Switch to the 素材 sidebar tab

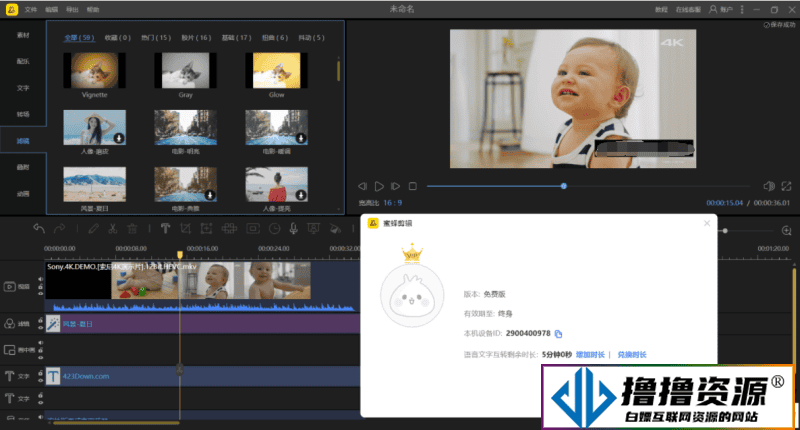[x=23, y=35]
